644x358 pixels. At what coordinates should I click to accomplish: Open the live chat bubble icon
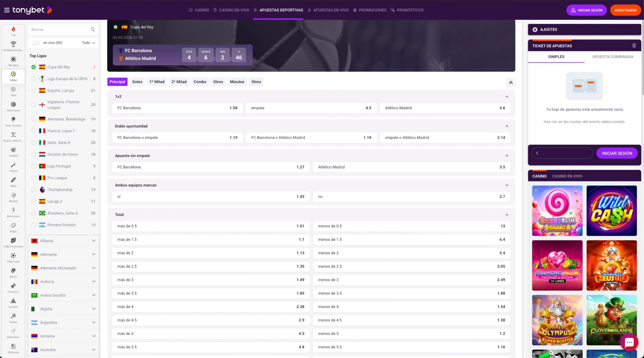pos(629,342)
